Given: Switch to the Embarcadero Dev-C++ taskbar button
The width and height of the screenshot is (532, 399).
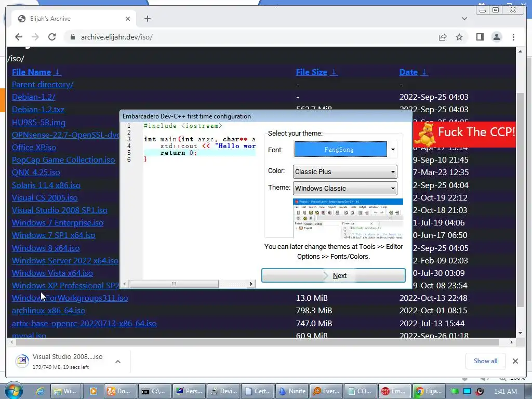Looking at the screenshot, I should pyautogui.click(x=394, y=391).
